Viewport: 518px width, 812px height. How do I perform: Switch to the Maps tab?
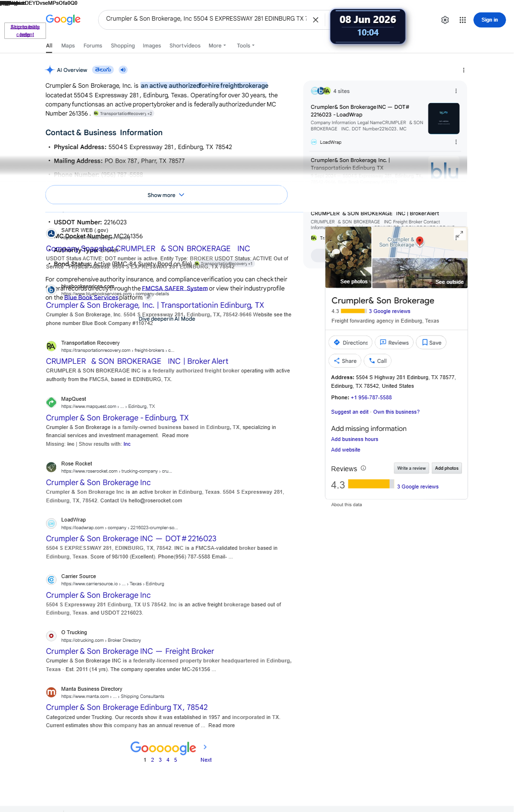tap(68, 46)
